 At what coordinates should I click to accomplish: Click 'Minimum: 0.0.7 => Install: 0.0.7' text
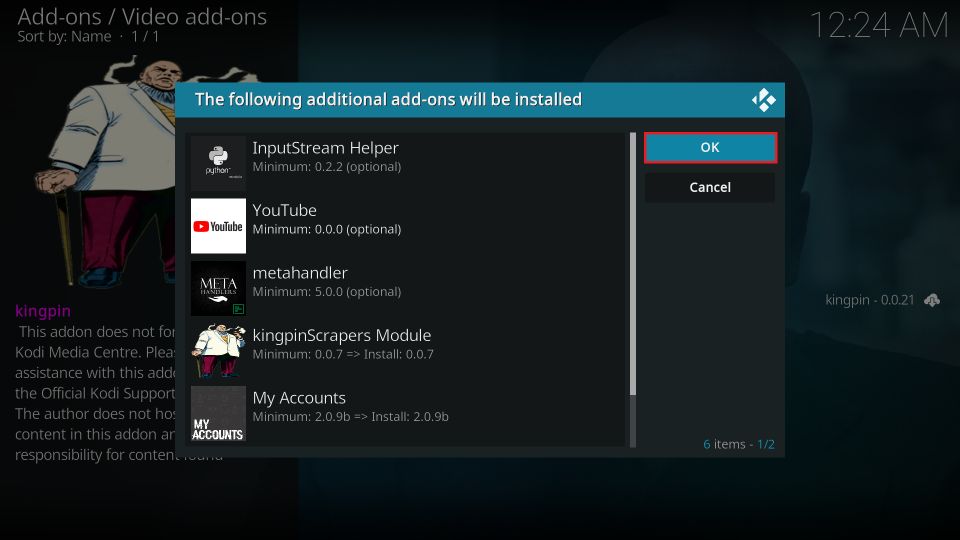[x=343, y=354]
